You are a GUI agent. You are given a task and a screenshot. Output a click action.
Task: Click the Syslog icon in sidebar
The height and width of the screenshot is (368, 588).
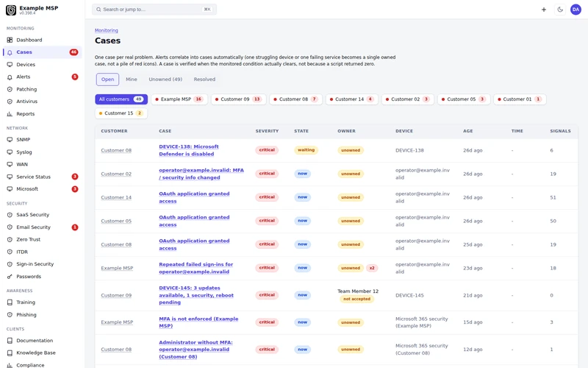coord(10,152)
